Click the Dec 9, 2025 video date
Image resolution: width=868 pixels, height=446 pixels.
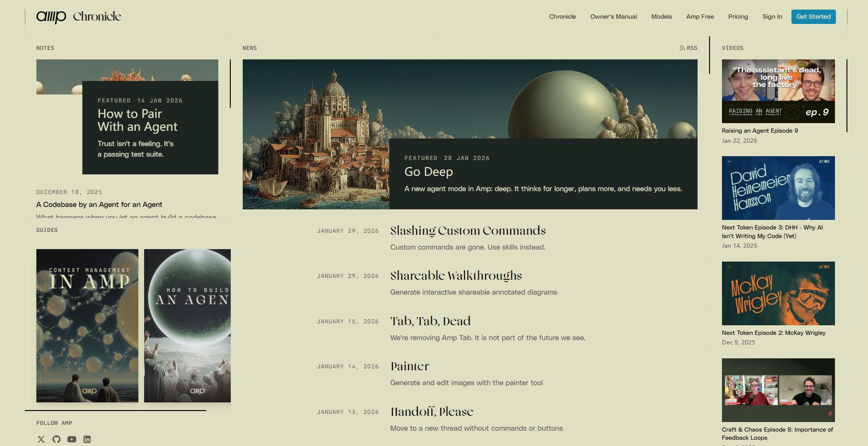pos(738,343)
